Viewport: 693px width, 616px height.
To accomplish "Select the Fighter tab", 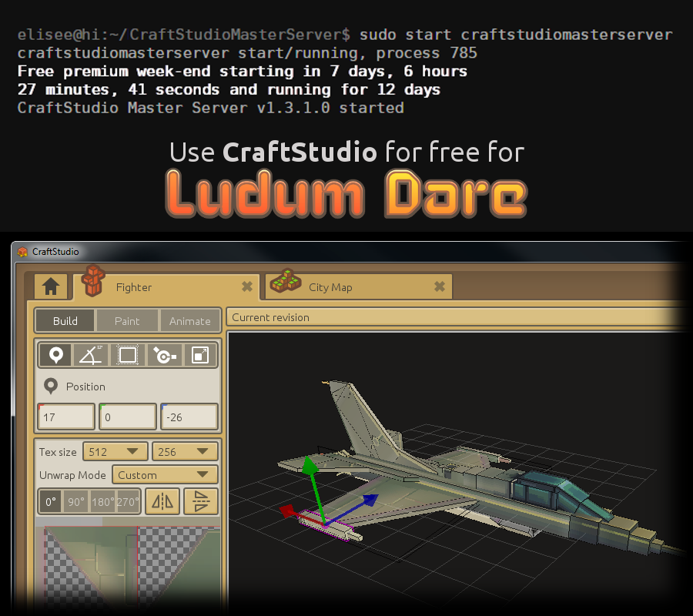I will click(134, 287).
